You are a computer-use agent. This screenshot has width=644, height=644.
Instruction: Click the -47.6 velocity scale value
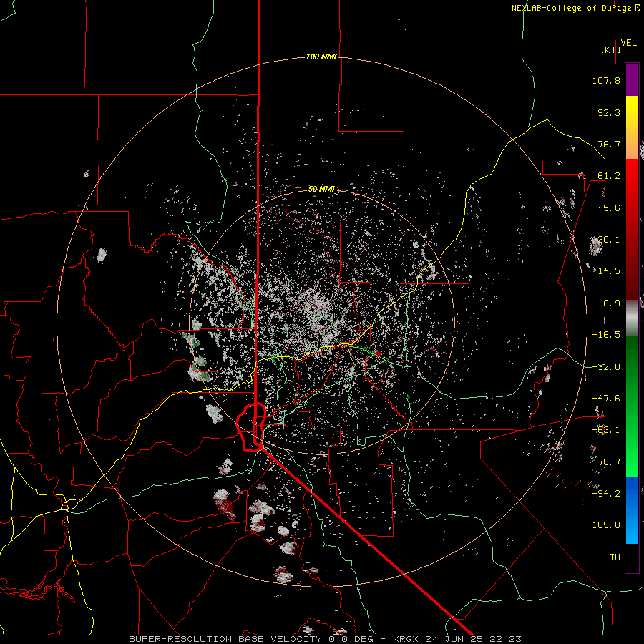pos(606,399)
